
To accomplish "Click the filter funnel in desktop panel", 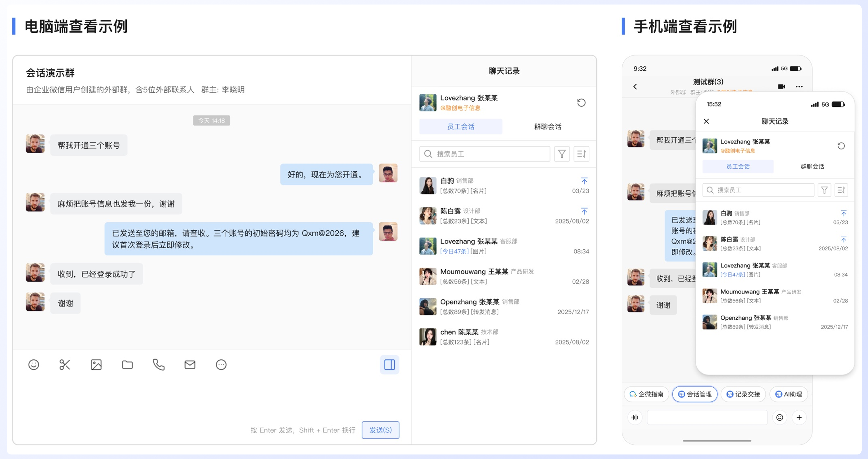I will point(562,154).
